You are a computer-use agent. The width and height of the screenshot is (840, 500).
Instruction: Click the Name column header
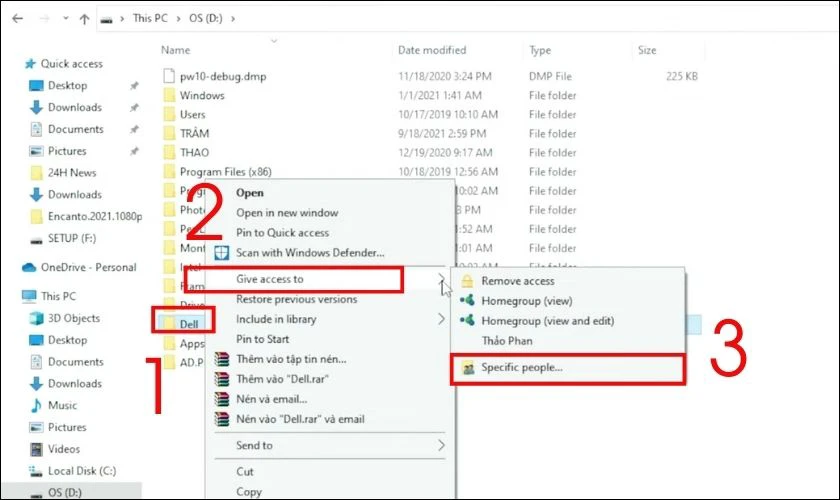(x=176, y=50)
